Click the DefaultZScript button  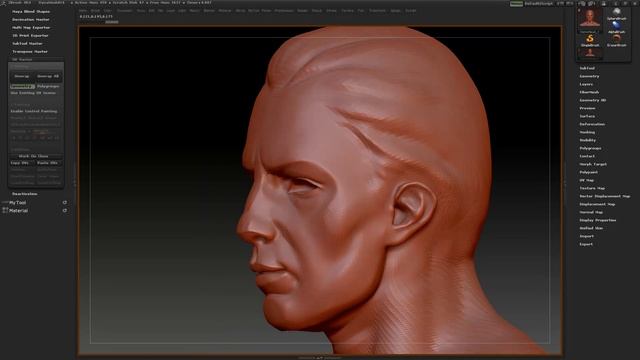pos(539,3)
